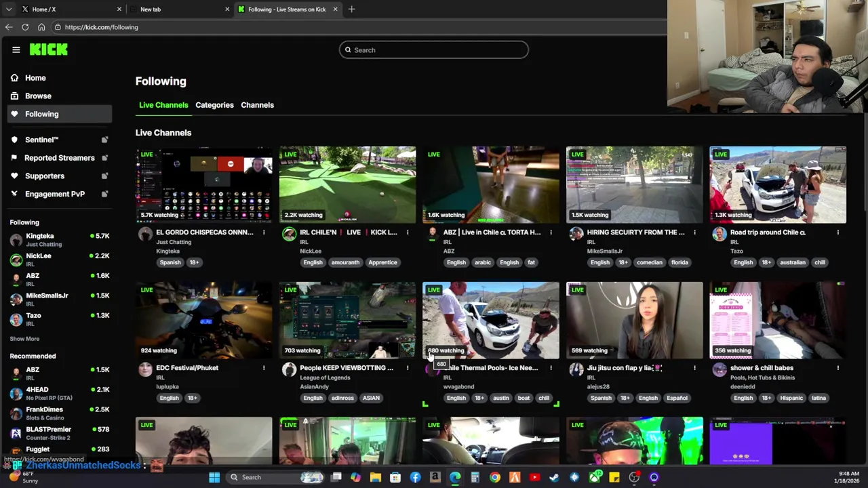The image size is (868, 488).
Task: Click League of Legends category link
Action: click(325, 378)
